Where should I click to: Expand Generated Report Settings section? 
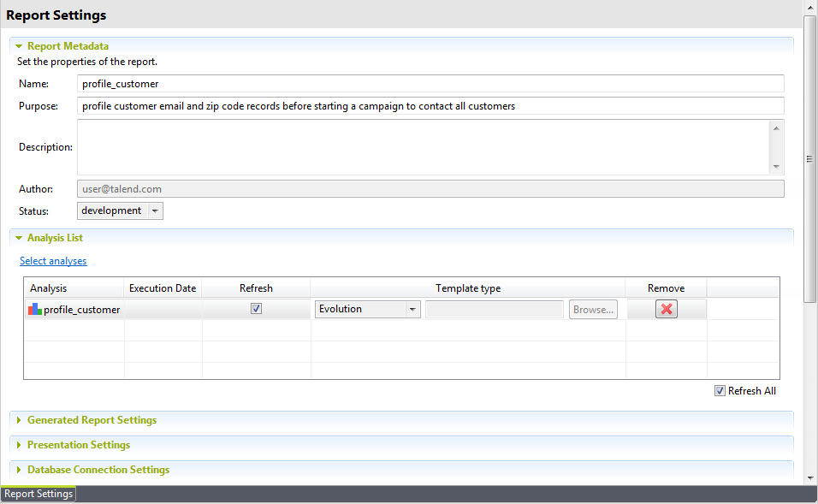pyautogui.click(x=19, y=420)
